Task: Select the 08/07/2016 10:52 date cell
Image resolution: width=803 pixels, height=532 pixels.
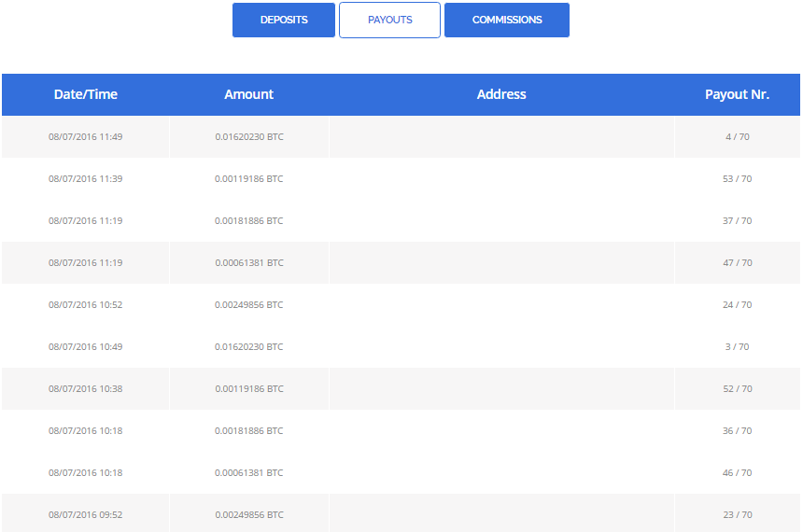Action: (86, 304)
